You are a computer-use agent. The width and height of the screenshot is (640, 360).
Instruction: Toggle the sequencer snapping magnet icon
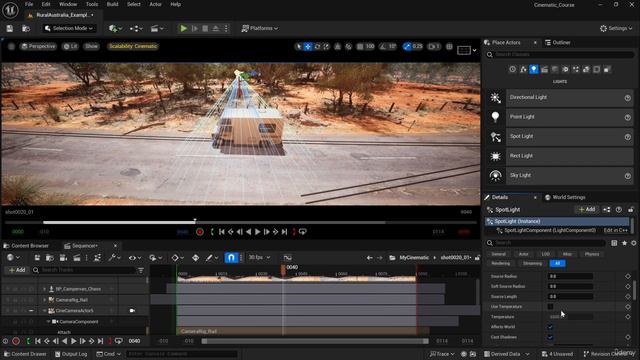point(231,258)
